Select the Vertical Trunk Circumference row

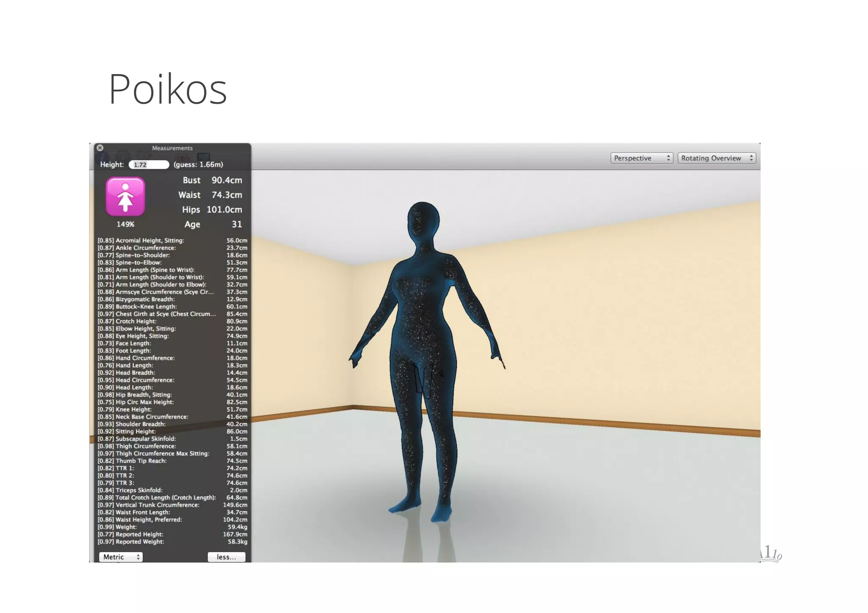coord(172,505)
